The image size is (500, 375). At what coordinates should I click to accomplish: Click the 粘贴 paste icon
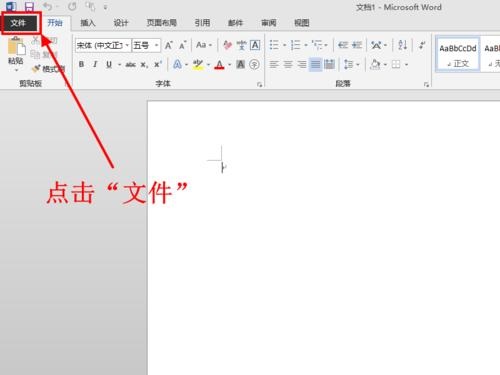[x=16, y=46]
